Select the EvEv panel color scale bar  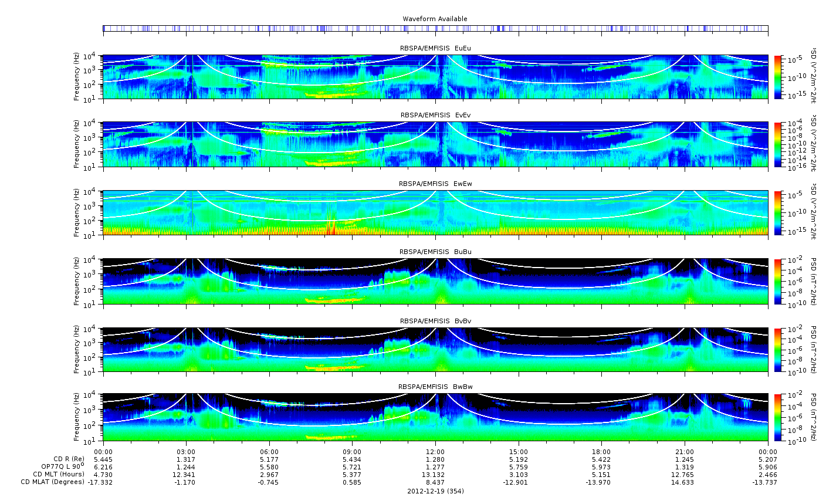(x=778, y=144)
